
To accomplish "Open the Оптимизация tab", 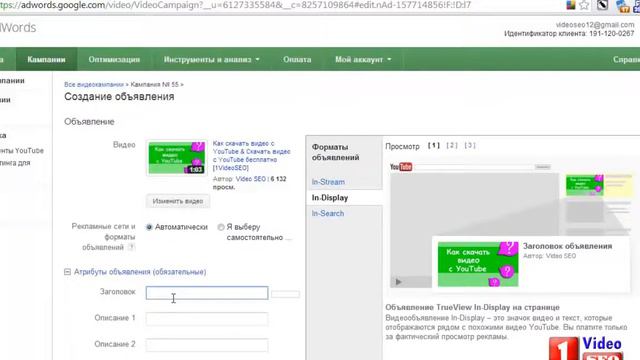I will [x=114, y=60].
